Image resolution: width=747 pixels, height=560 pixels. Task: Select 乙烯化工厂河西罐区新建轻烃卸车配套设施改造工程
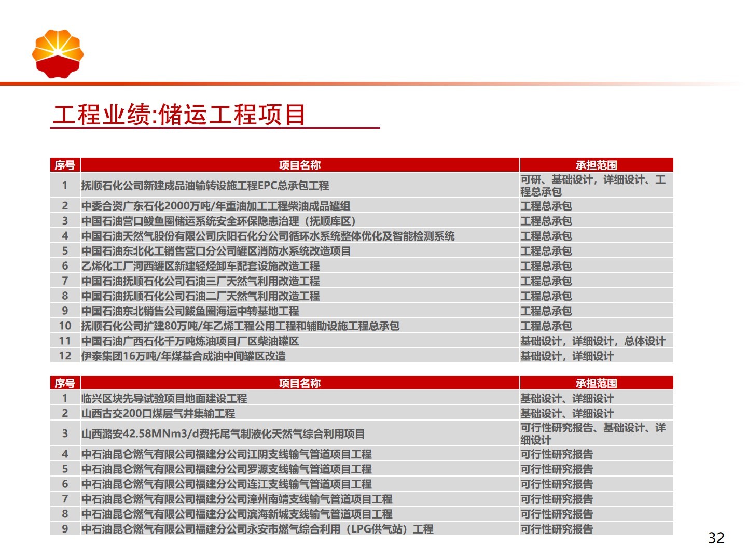pyautogui.click(x=200, y=266)
